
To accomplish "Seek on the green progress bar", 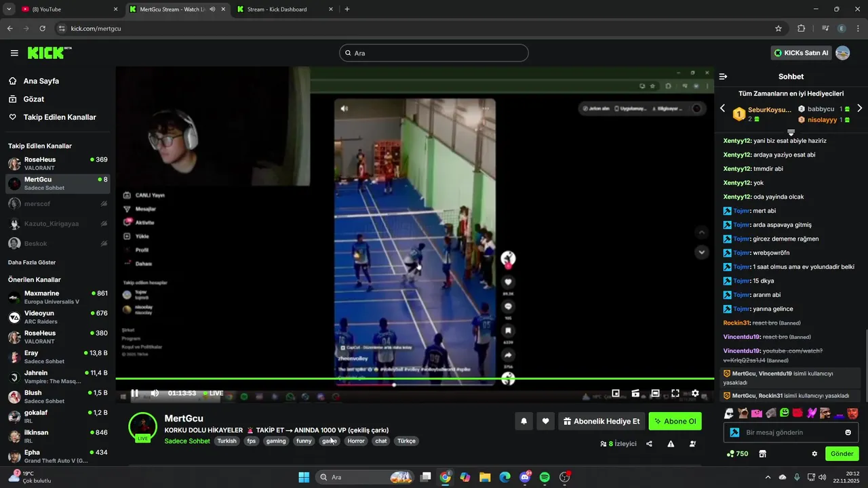I will click(x=414, y=378).
